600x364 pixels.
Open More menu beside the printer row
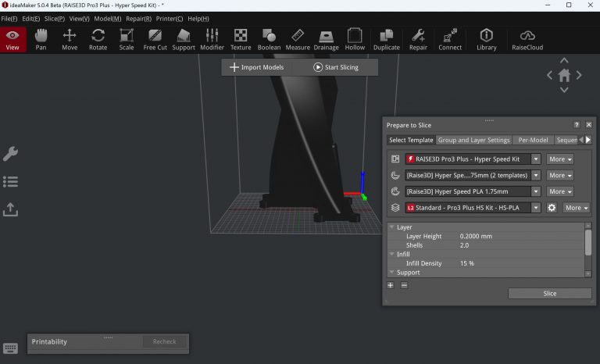click(560, 159)
